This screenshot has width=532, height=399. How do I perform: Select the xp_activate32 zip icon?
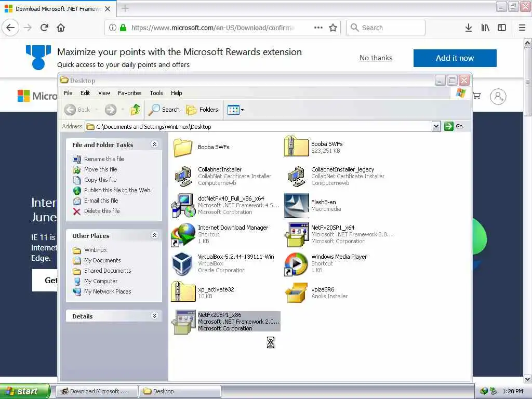183,291
